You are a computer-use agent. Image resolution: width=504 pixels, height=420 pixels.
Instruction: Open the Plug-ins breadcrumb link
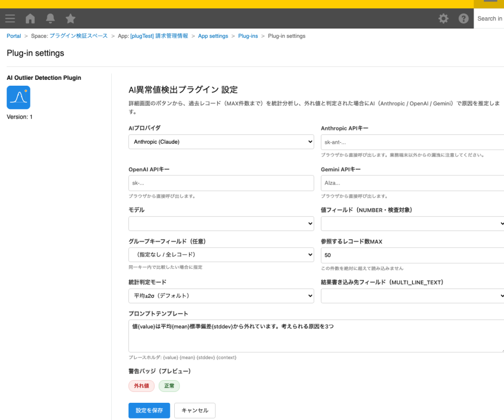248,36
